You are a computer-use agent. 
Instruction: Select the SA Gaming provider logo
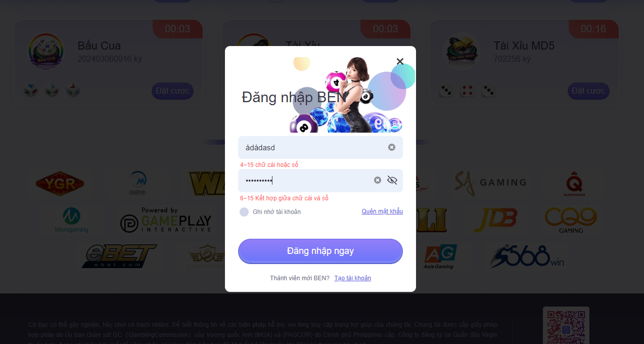490,183
